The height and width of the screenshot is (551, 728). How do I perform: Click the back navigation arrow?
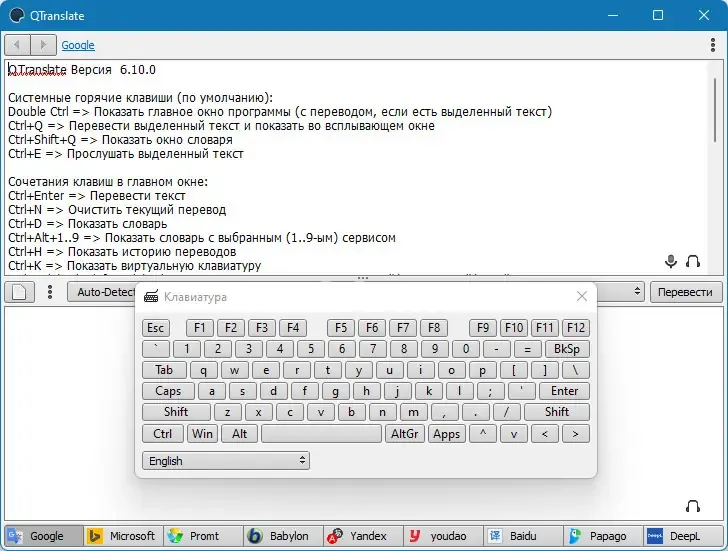point(17,45)
